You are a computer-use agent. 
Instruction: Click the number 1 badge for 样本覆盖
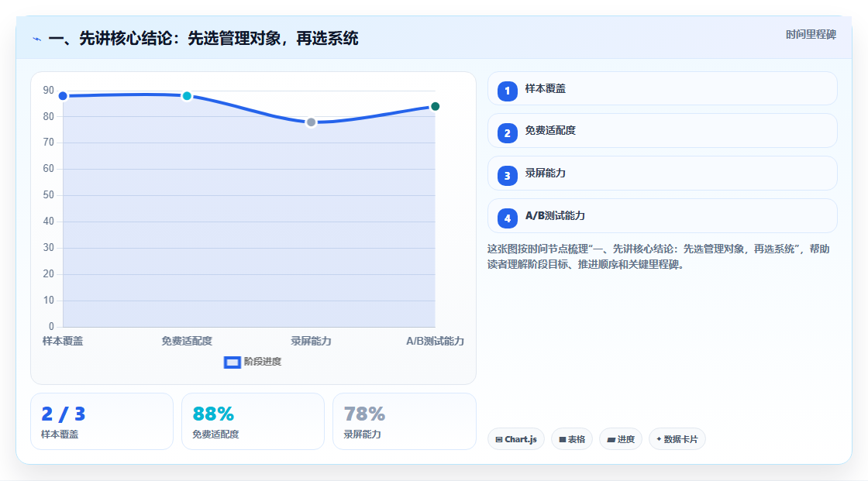507,91
